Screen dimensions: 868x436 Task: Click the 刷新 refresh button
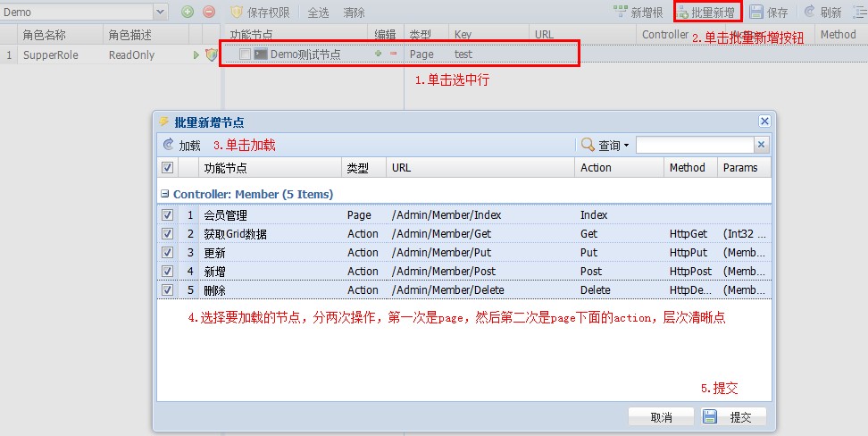(822, 13)
